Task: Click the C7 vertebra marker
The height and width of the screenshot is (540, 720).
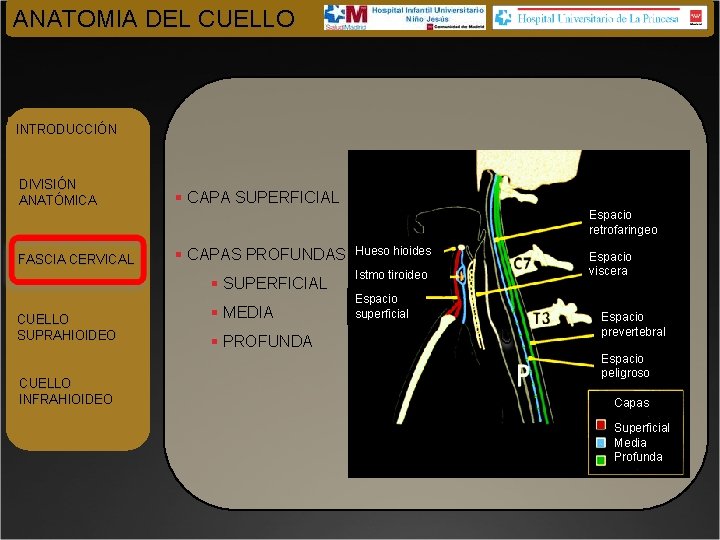Action: (x=522, y=264)
